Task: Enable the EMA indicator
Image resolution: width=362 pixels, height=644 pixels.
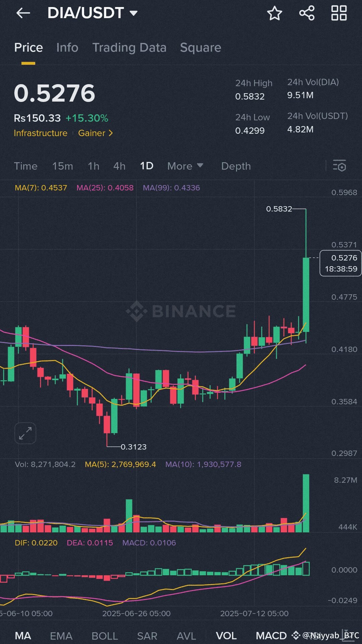Action: (x=61, y=636)
